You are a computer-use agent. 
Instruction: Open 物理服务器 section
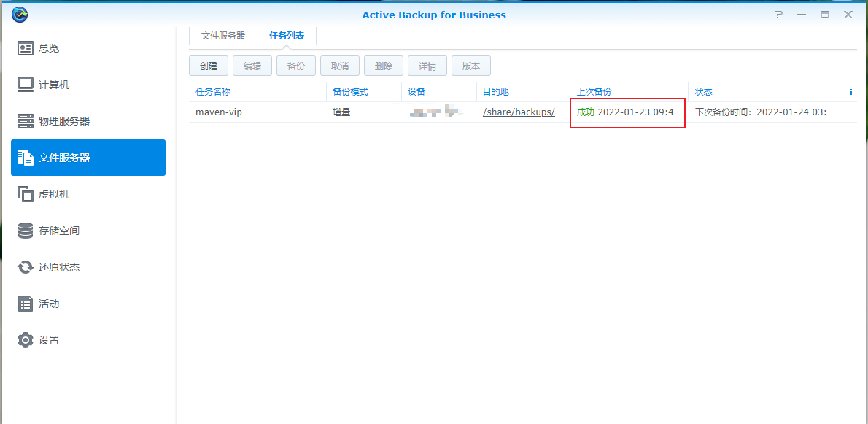(88, 120)
